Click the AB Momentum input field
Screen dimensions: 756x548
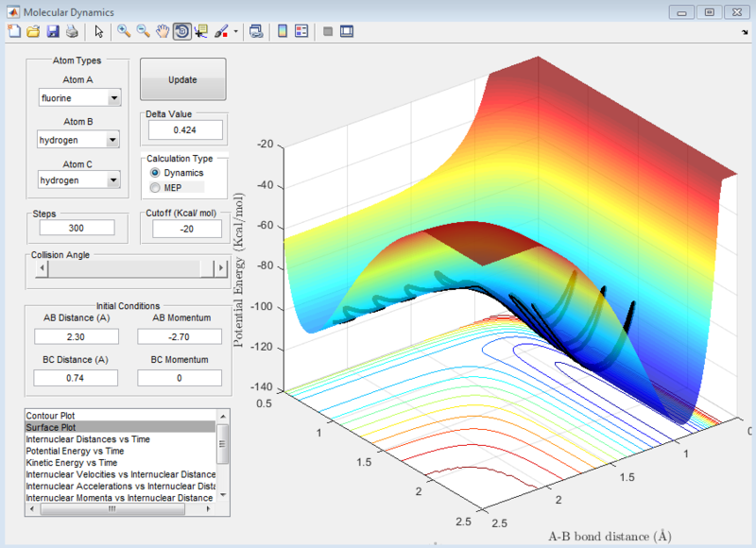[180, 336]
